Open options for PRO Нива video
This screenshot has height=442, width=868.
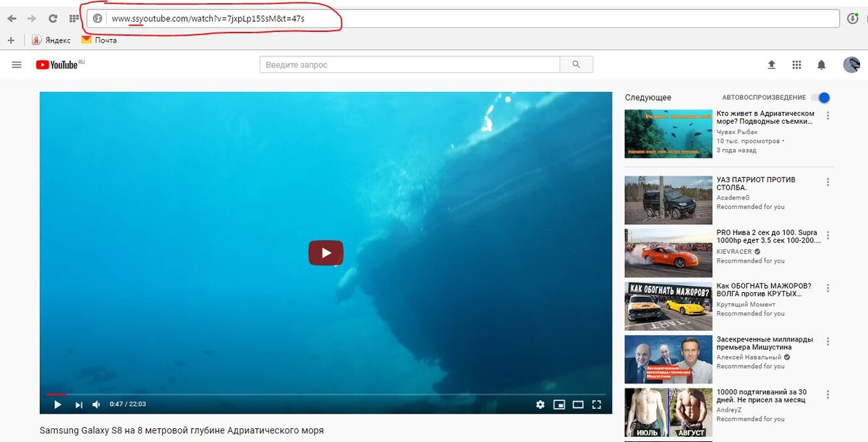827,235
